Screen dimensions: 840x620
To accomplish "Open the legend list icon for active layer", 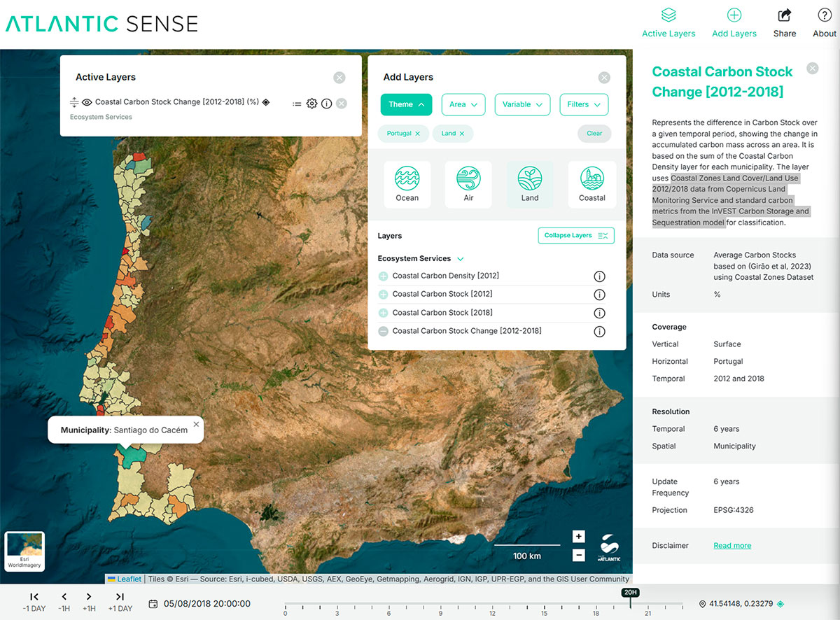I will (297, 104).
